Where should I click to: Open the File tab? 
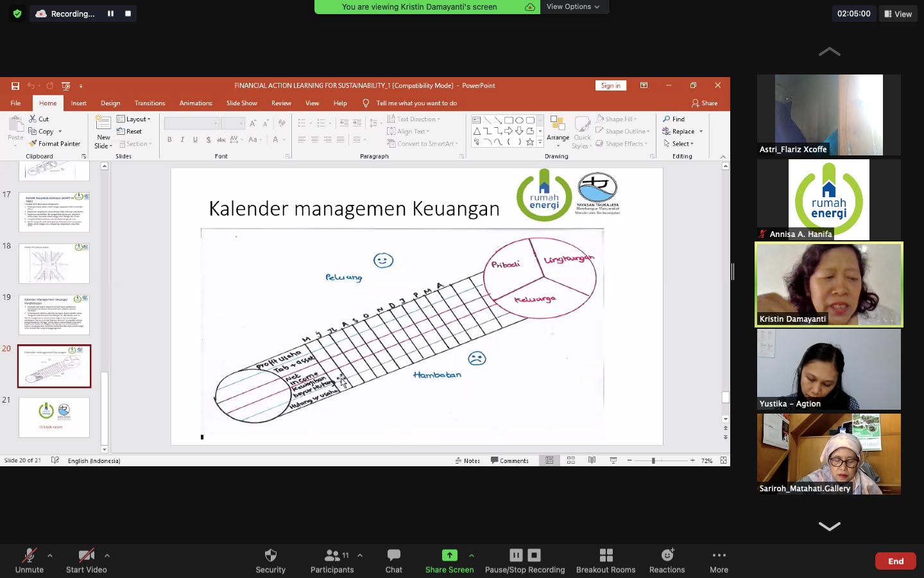pos(16,103)
